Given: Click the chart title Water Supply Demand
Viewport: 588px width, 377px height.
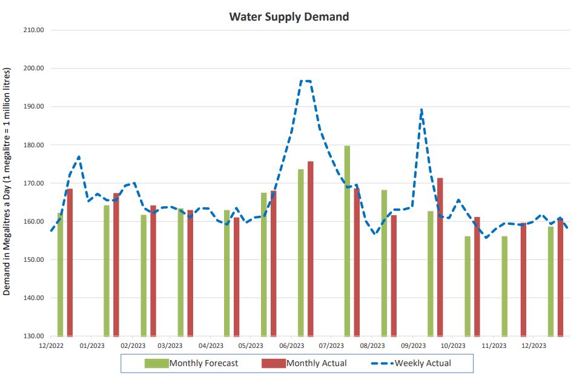Looking at the screenshot, I should pyautogui.click(x=289, y=16).
